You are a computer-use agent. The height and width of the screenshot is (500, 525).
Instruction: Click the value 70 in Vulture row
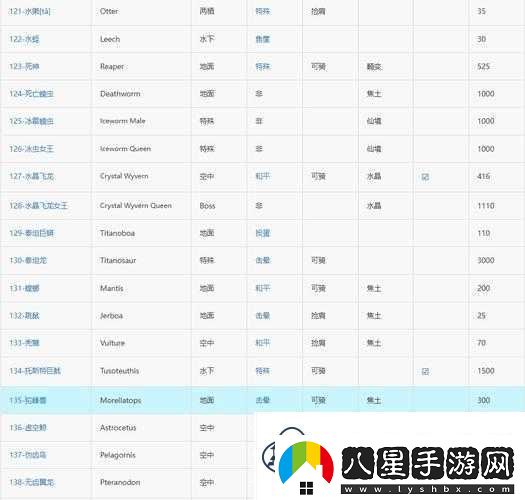coord(481,343)
